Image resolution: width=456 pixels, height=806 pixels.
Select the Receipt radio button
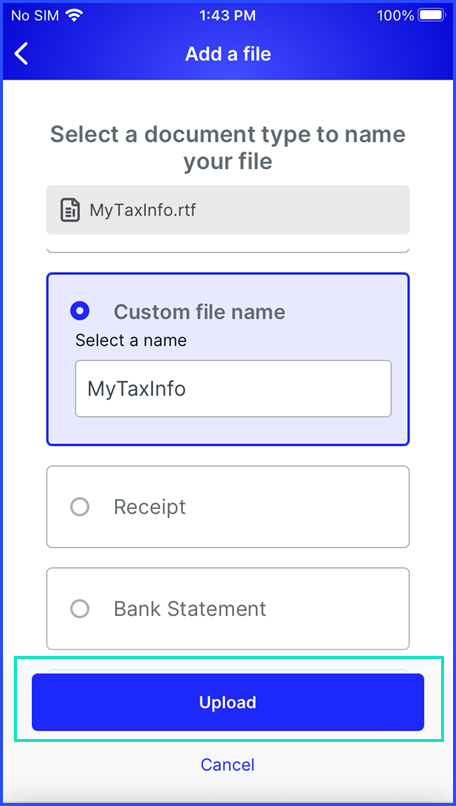[80, 507]
